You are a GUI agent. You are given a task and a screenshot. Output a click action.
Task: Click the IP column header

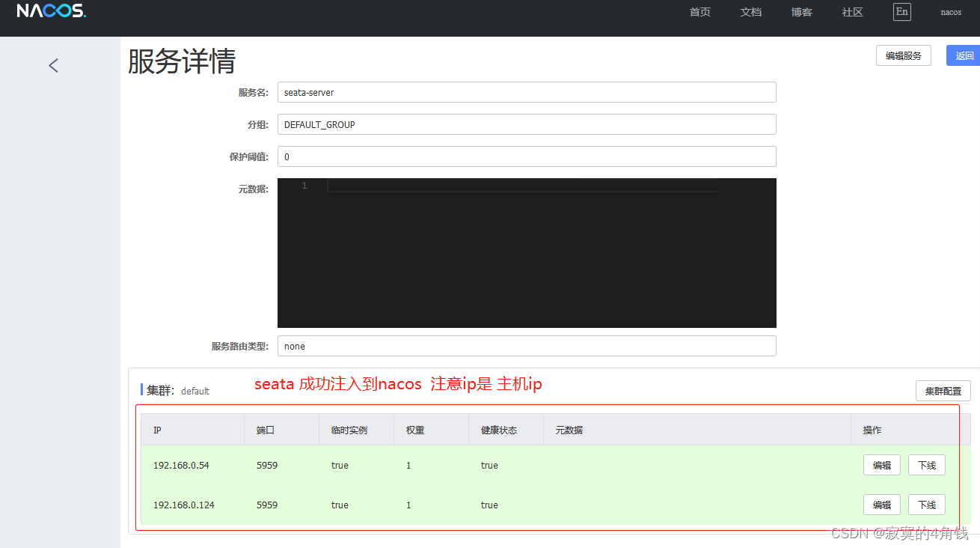pyautogui.click(x=193, y=430)
